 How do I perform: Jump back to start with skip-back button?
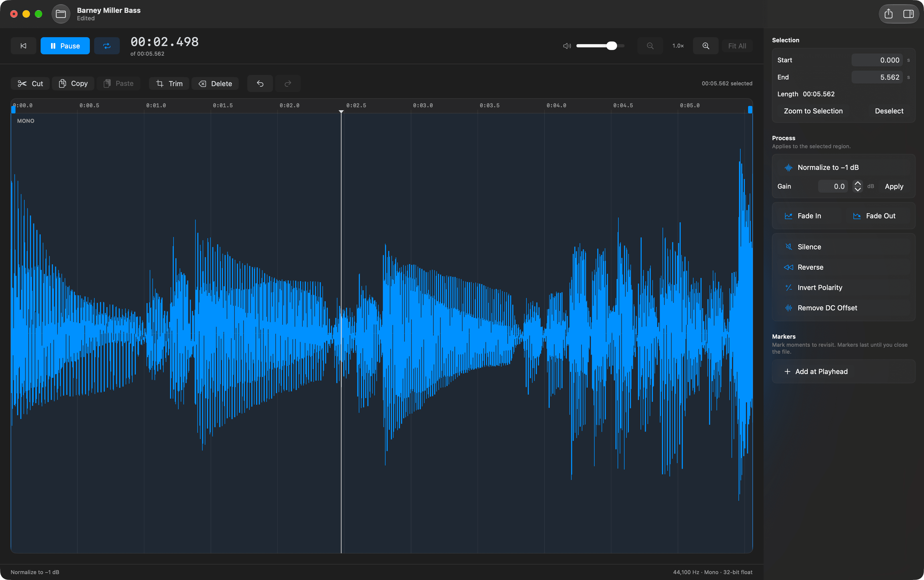click(x=23, y=46)
